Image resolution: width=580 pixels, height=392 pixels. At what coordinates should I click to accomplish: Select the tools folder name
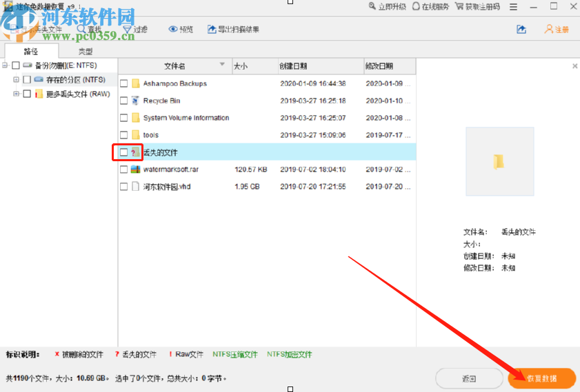pyautogui.click(x=151, y=135)
